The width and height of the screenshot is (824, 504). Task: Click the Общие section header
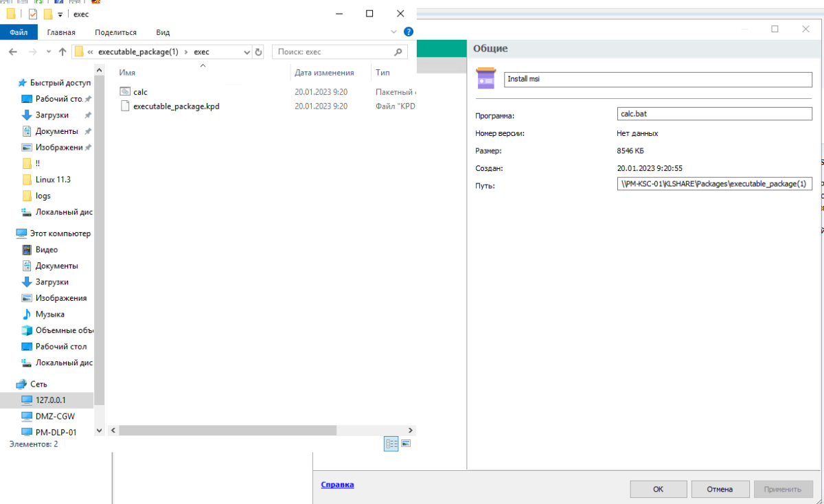(490, 49)
